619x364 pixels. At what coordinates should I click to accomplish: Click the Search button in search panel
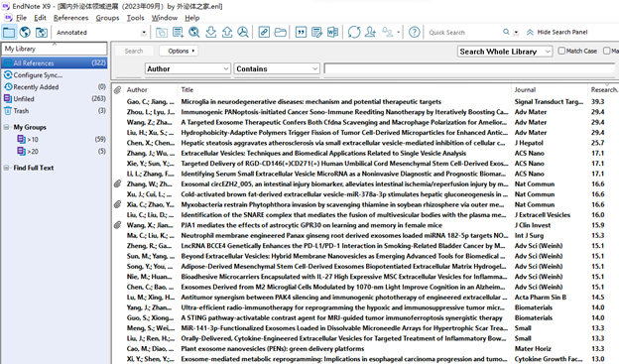coord(134,51)
